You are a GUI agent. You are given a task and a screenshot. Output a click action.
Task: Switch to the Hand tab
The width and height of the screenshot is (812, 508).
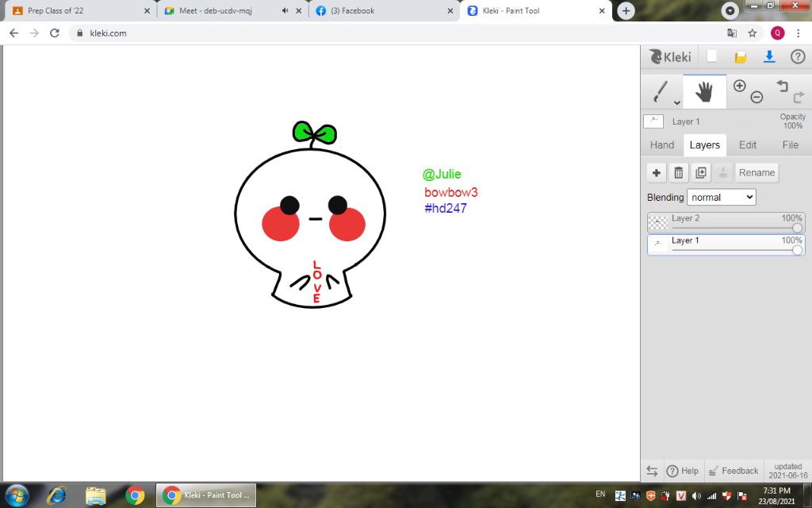click(x=662, y=145)
